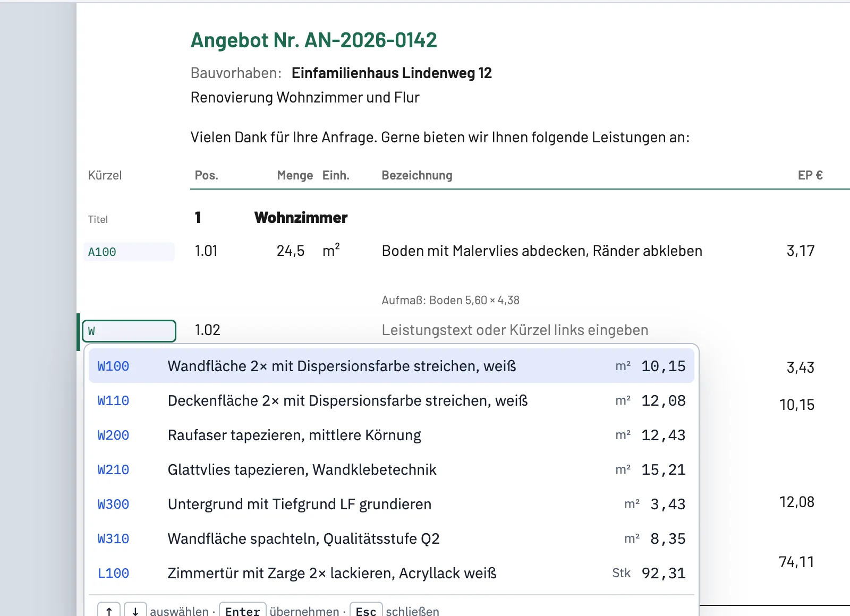Click the price 92,31 in L100 row
The width and height of the screenshot is (850, 616).
(664, 573)
